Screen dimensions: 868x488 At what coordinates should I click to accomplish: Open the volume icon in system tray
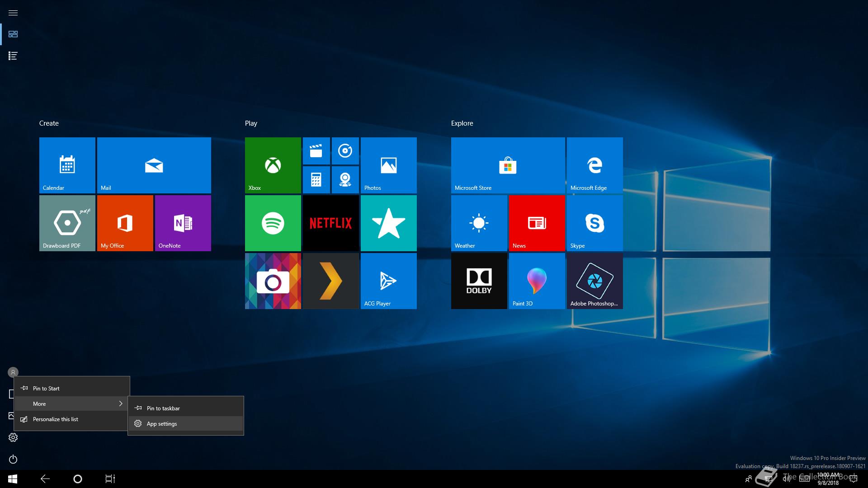click(x=786, y=479)
